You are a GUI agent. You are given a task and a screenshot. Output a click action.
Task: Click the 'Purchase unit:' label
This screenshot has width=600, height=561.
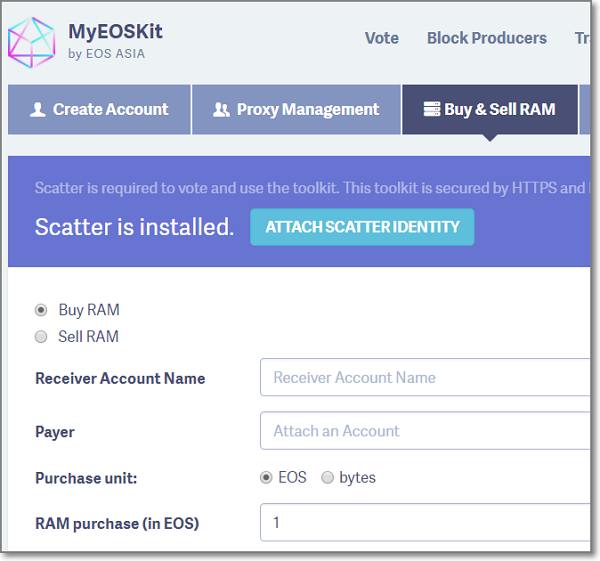86,478
